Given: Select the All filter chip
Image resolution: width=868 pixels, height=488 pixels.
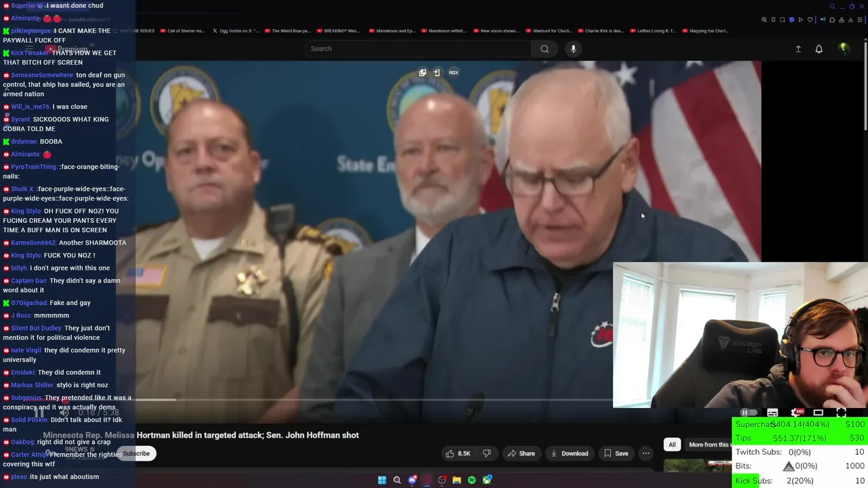Looking at the screenshot, I should tap(671, 445).
